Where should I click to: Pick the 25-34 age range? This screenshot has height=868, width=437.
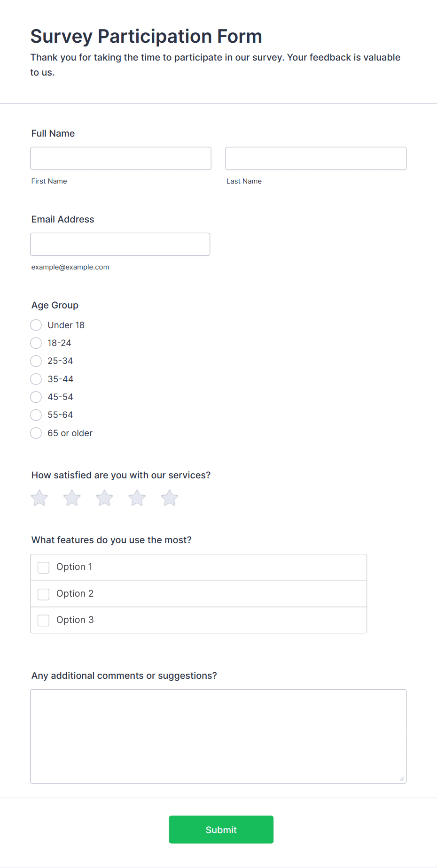[36, 361]
